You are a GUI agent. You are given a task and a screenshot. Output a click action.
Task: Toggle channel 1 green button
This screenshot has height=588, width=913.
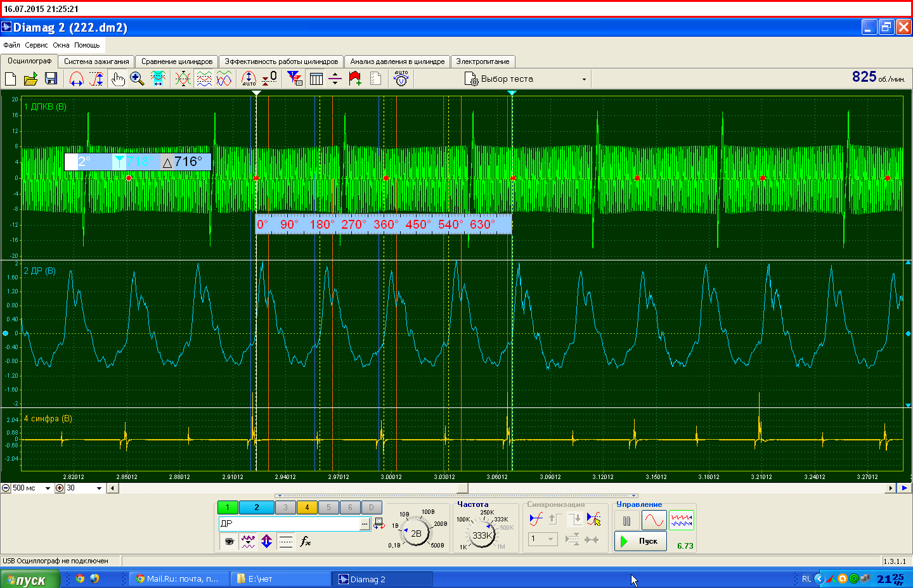tap(227, 507)
